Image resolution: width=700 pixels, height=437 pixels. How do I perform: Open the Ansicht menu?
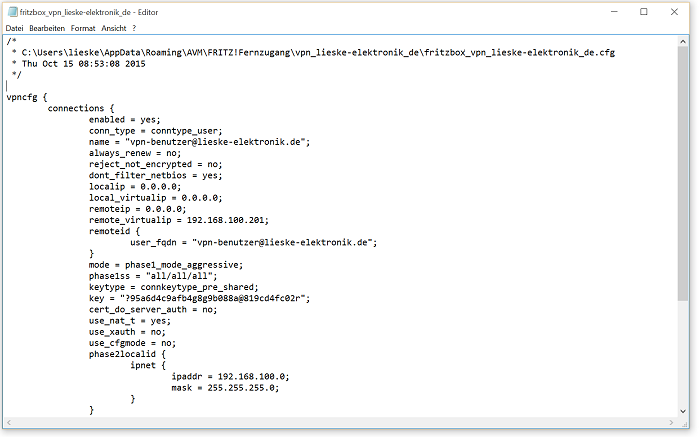point(114,28)
